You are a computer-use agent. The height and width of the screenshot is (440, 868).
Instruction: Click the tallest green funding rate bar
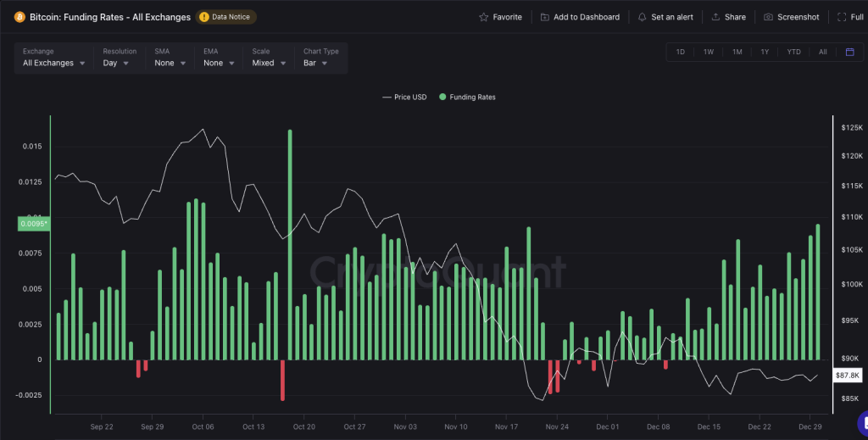tap(290, 244)
